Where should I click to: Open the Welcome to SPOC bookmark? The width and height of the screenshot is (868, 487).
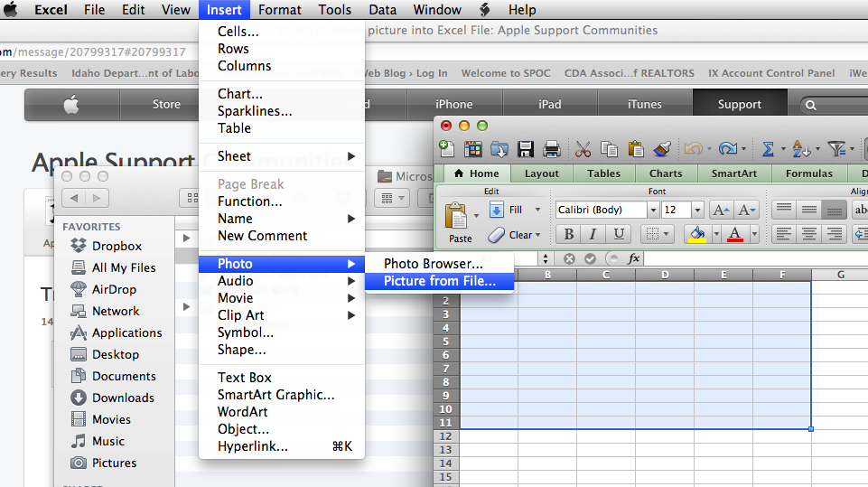pyautogui.click(x=506, y=73)
